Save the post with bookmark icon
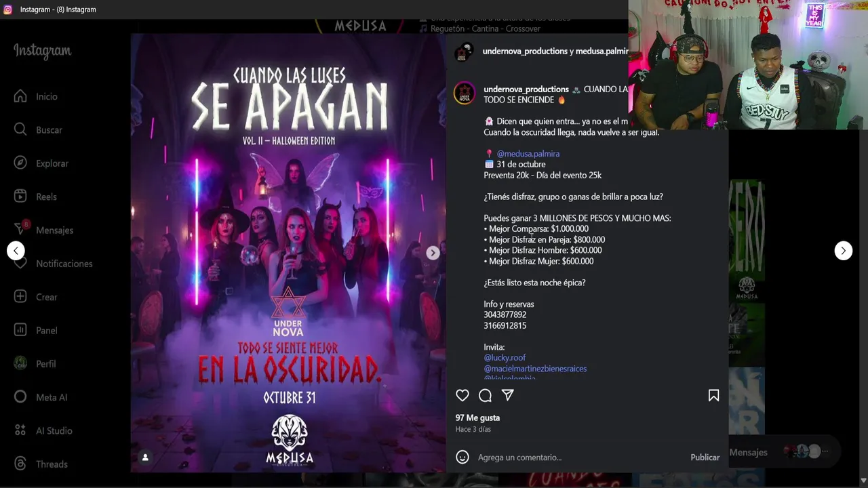This screenshot has height=488, width=868. tap(713, 395)
